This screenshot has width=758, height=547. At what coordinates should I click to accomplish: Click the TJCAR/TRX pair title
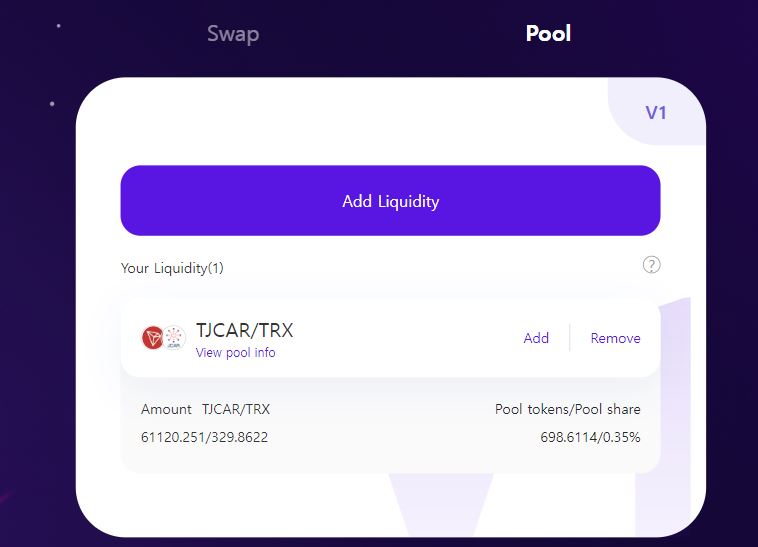tap(245, 331)
